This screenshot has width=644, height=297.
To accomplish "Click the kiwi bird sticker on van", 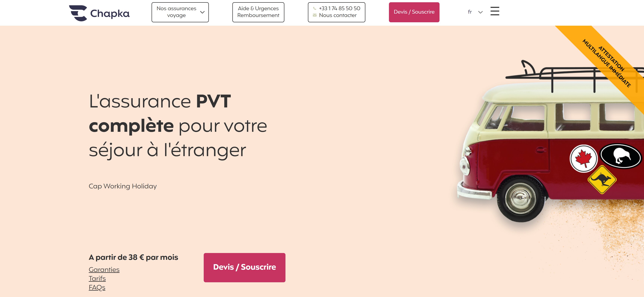I will tap(621, 156).
